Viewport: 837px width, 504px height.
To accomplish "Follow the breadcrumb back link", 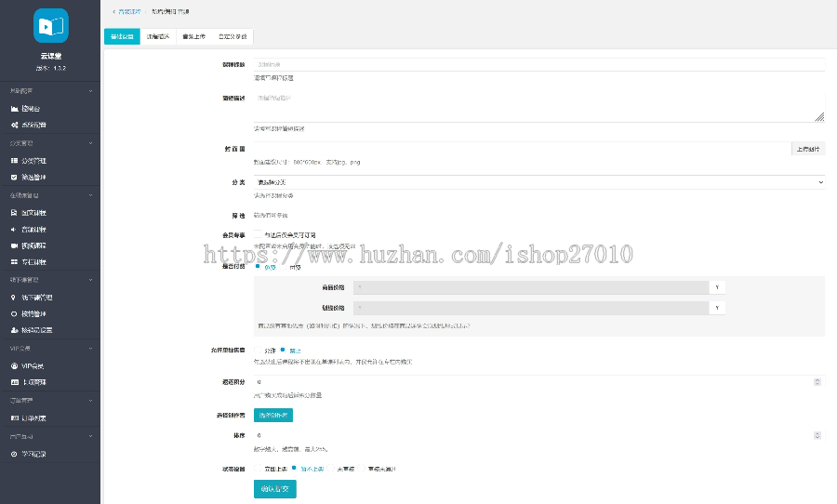I will 127,11.
